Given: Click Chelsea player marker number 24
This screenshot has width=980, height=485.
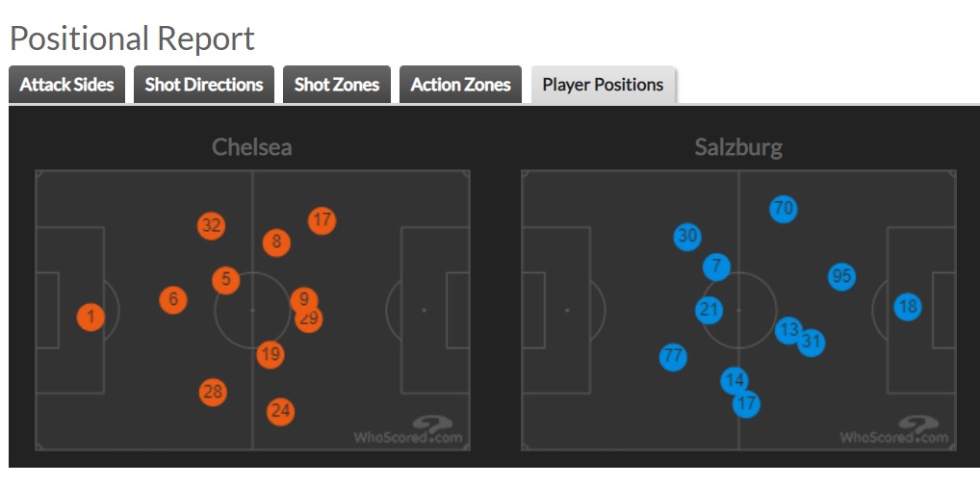Looking at the screenshot, I should (280, 412).
